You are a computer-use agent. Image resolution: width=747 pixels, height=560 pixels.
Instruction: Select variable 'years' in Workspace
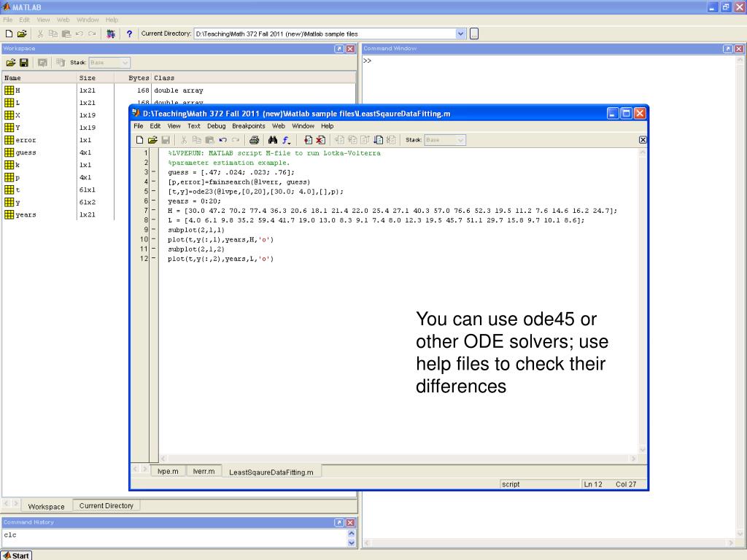coord(26,215)
